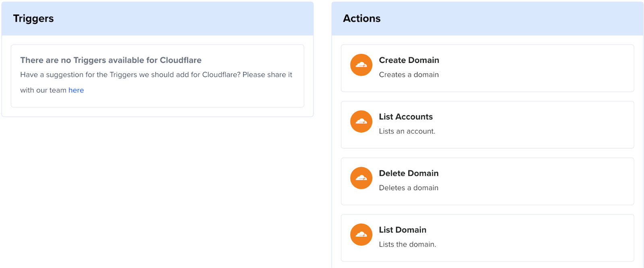Screen dimensions: 644x268
Task: Pick the Delete Domain action title
Action: coord(409,173)
